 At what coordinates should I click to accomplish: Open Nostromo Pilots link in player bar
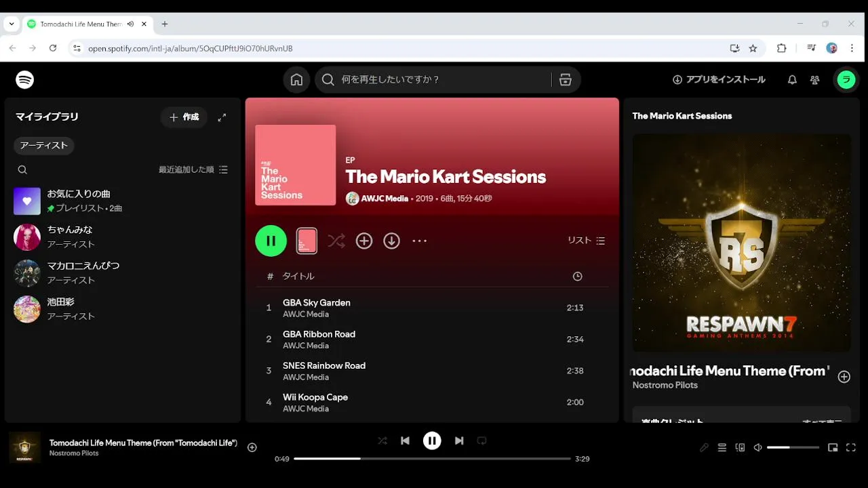74,453
